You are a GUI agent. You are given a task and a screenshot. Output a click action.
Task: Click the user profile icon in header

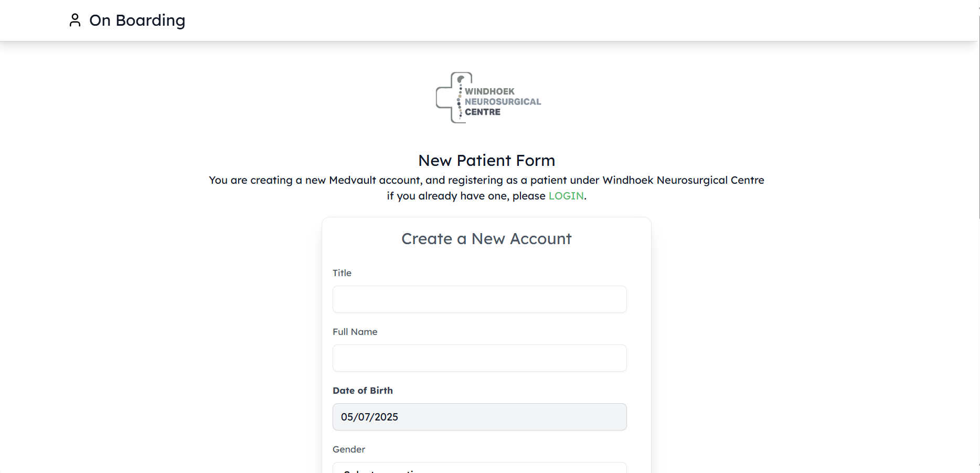[75, 20]
